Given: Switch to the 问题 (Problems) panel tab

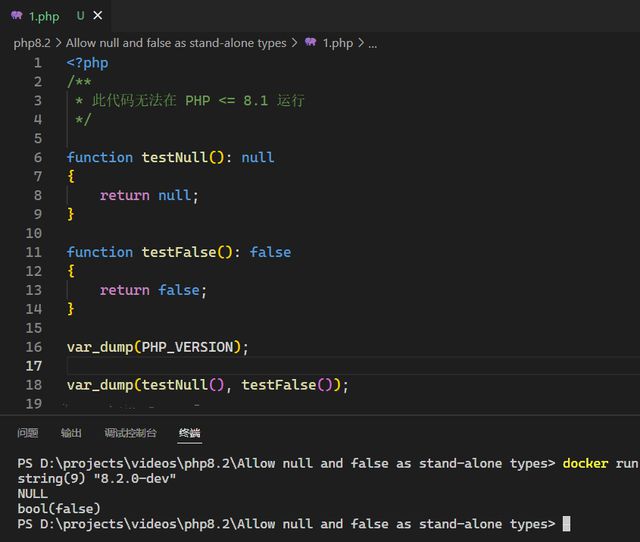Looking at the screenshot, I should (x=27, y=433).
